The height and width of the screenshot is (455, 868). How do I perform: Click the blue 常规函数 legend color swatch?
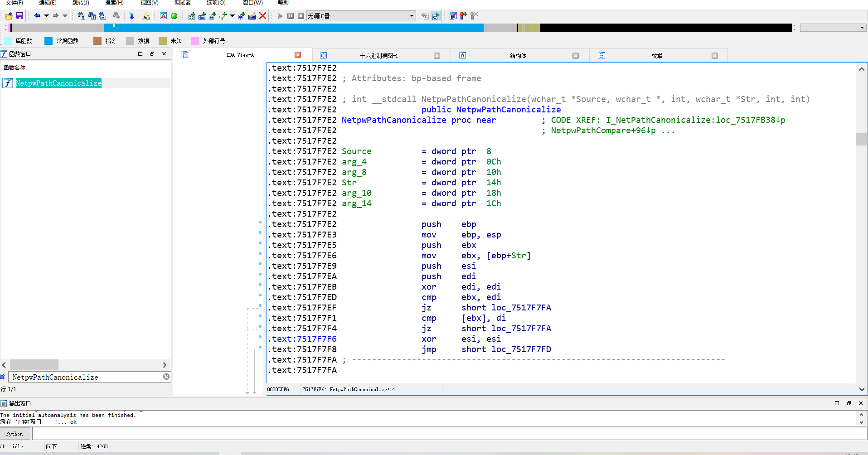click(x=48, y=41)
